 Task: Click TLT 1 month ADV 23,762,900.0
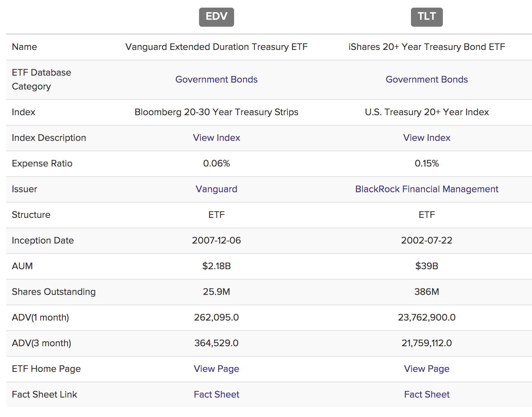(x=427, y=317)
